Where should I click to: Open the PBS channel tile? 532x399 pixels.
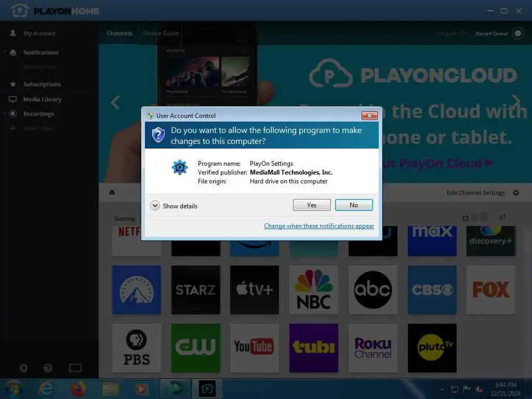point(137,348)
